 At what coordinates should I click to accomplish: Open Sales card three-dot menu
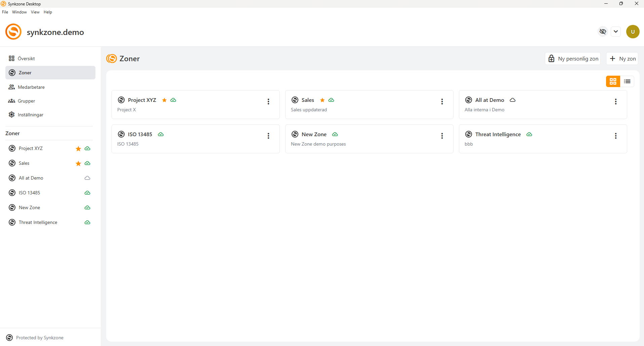click(442, 102)
